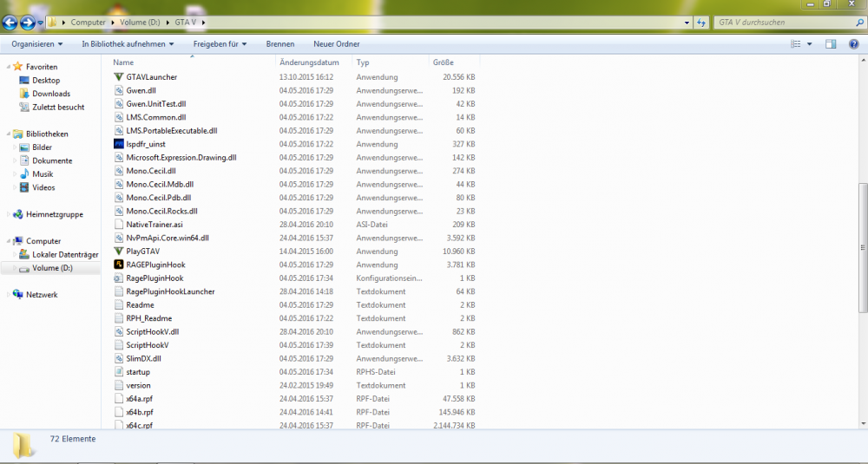This screenshot has height=464, width=868.
Task: Open the address bar history dropdown
Action: tap(687, 23)
